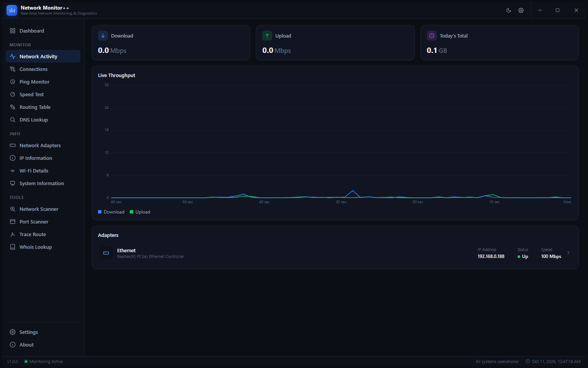The image size is (588, 368).
Task: Click the Download arrow icon on card
Action: (103, 36)
